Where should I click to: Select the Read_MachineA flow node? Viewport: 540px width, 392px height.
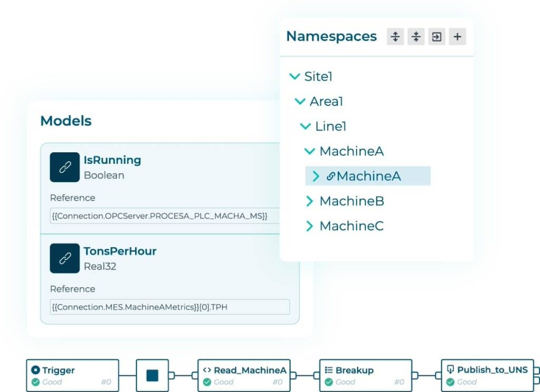pos(244,375)
